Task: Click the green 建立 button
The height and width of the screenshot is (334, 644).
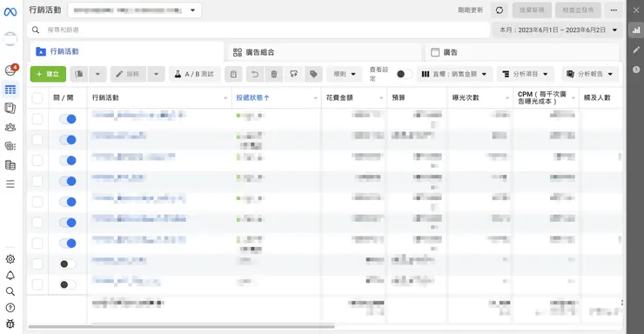Action: [x=48, y=74]
